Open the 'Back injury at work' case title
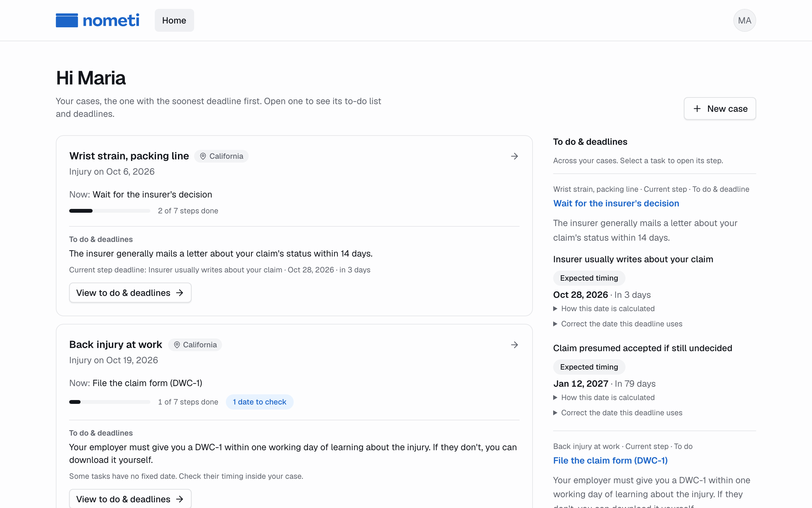This screenshot has height=508, width=812. (x=115, y=344)
